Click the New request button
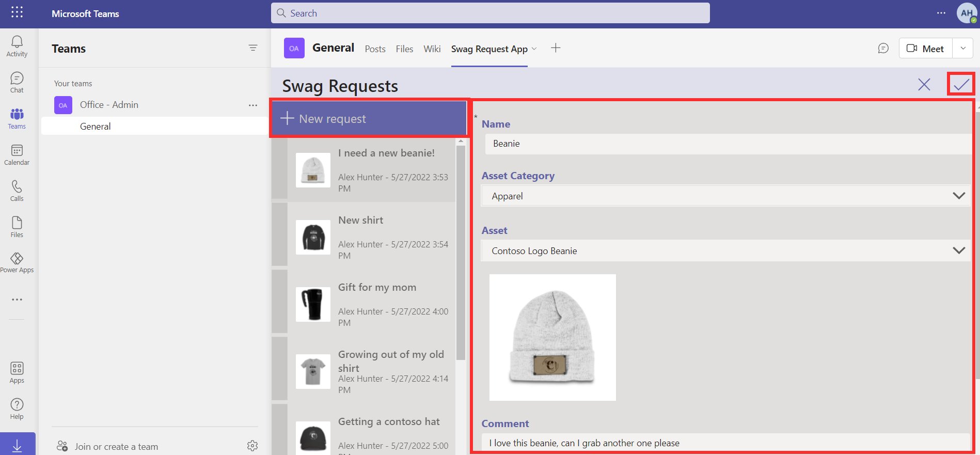The image size is (980, 455). [370, 119]
